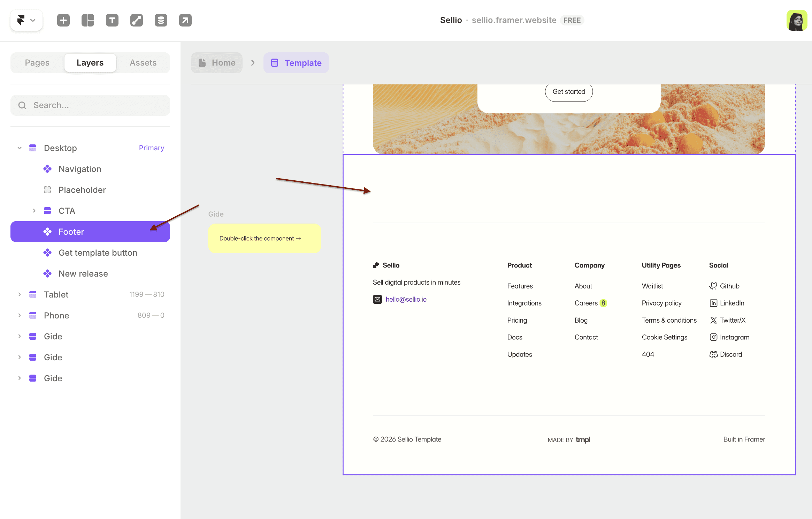The image size is (812, 519).
Task: Click the CTA stack icon
Action: click(47, 211)
